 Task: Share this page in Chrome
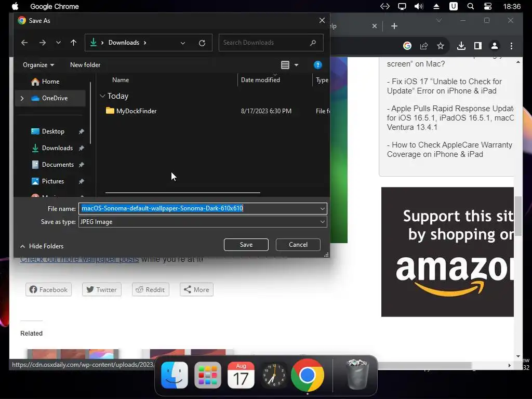(424, 46)
